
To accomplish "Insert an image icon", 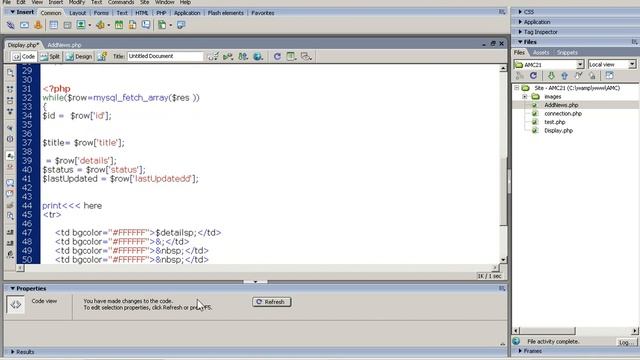I will click(x=81, y=25).
